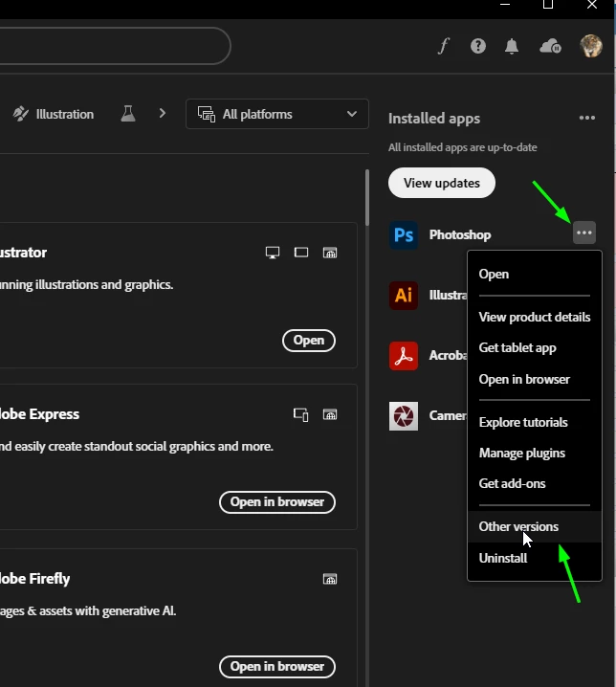Viewport: 616px width, 687px height.
Task: Check cloud sync status icon
Action: click(550, 46)
